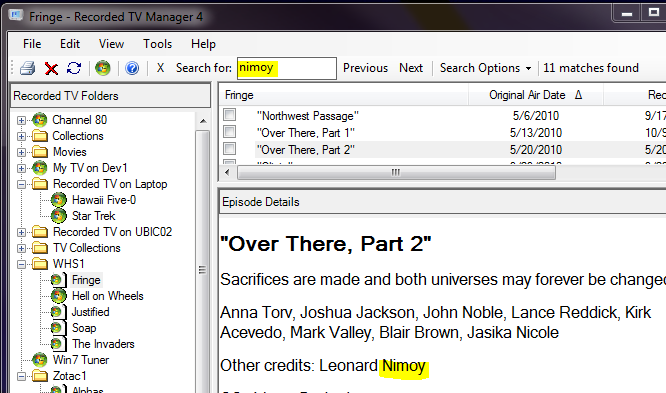This screenshot has height=393, width=666.
Task: Check the box for "Over There, Part 1"
Action: click(x=230, y=132)
